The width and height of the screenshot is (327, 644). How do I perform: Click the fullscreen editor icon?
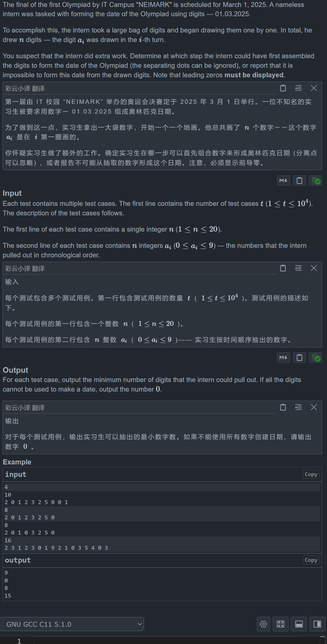(x=281, y=624)
